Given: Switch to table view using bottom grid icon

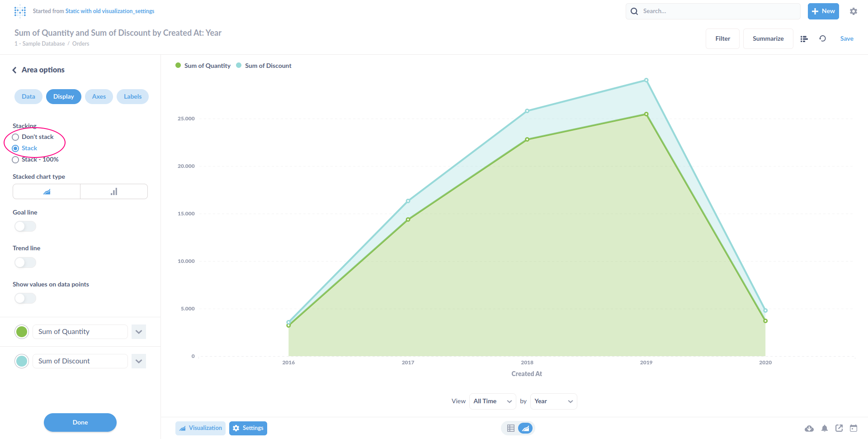Looking at the screenshot, I should coord(510,428).
